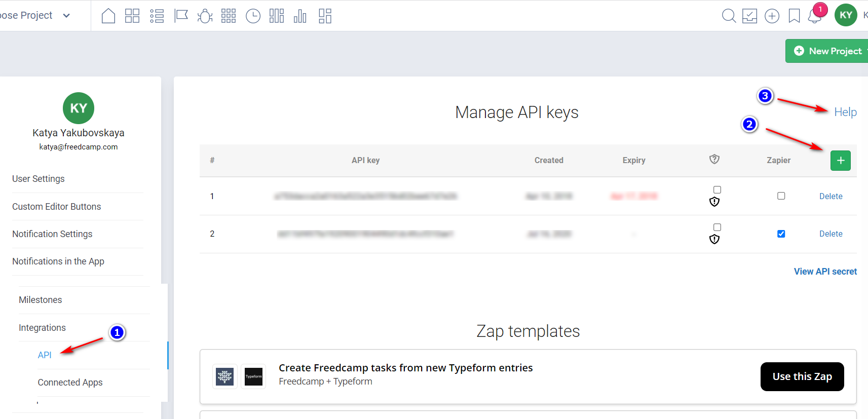Click the flag milestones icon

[x=181, y=16]
